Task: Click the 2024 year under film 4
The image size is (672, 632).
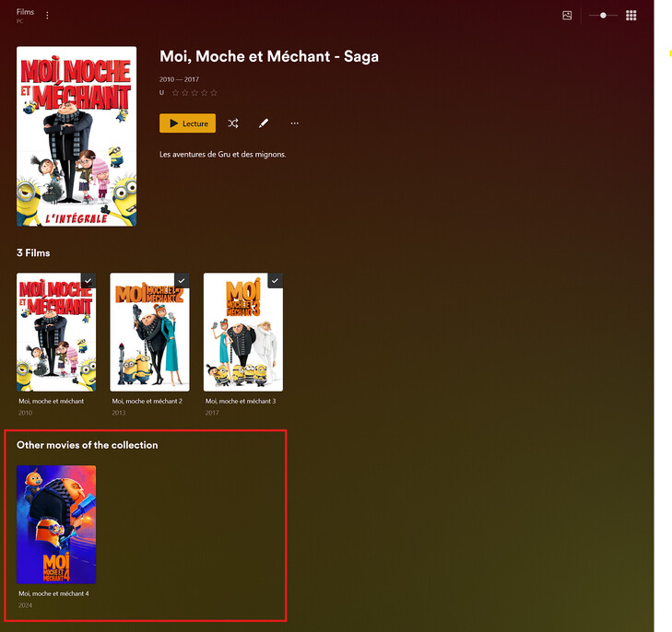Action: coord(25,605)
